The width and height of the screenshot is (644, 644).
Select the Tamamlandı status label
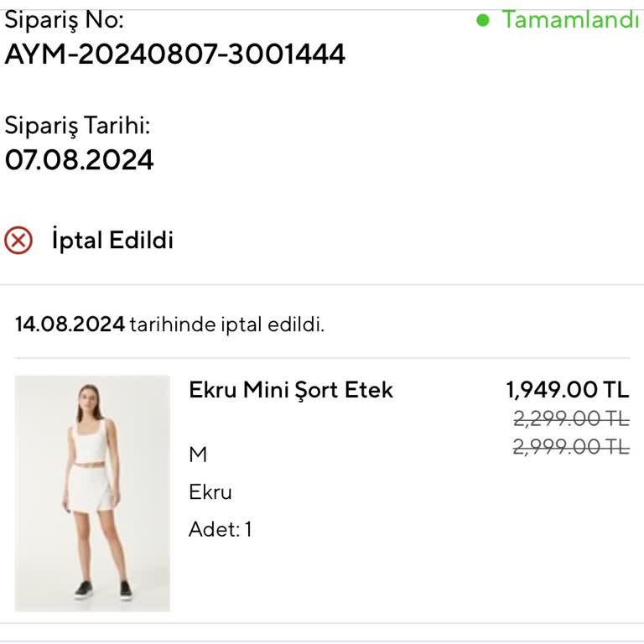pyautogui.click(x=570, y=20)
